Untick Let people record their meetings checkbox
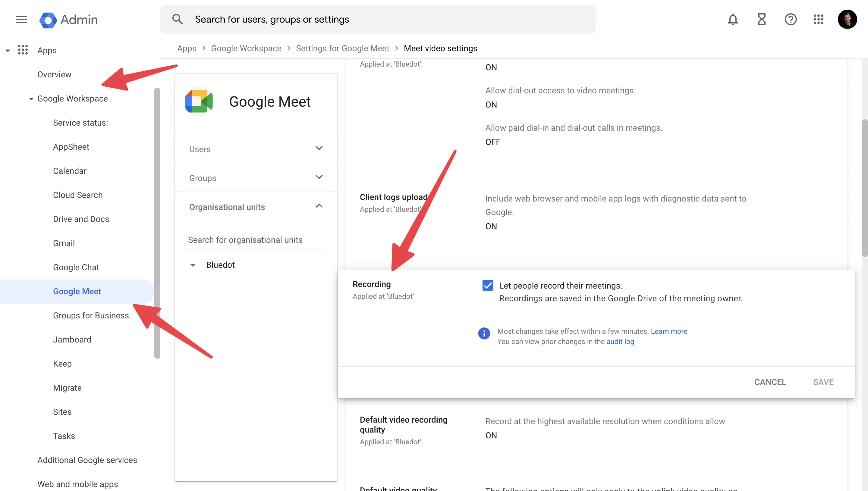This screenshot has width=868, height=491. pyautogui.click(x=487, y=285)
